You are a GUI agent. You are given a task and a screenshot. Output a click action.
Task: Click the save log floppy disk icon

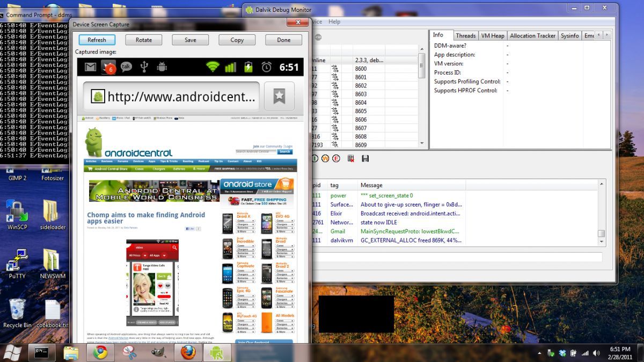pyautogui.click(x=365, y=158)
